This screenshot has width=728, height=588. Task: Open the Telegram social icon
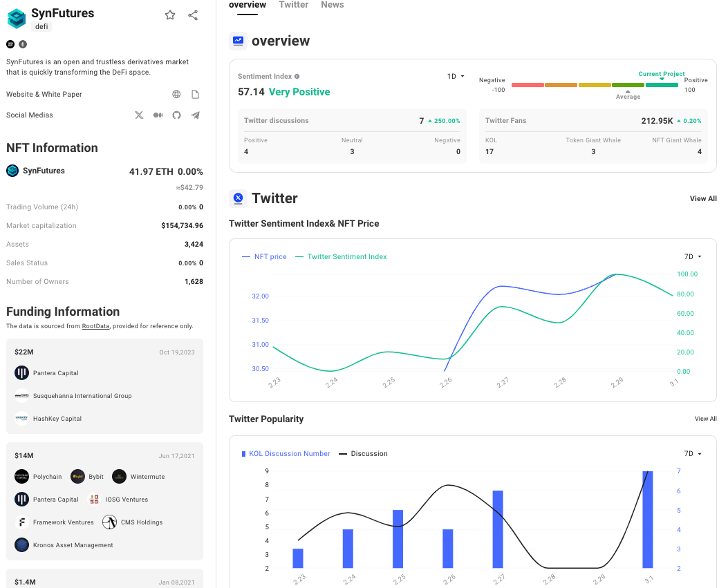coord(196,115)
